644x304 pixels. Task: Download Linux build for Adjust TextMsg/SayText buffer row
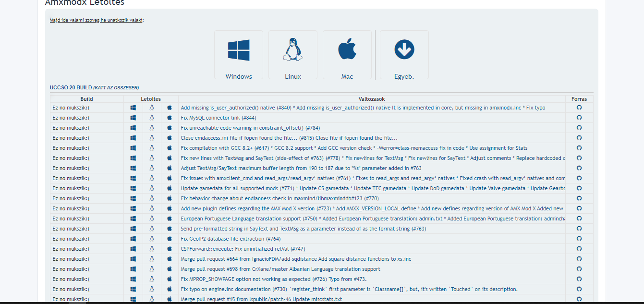[x=151, y=168]
